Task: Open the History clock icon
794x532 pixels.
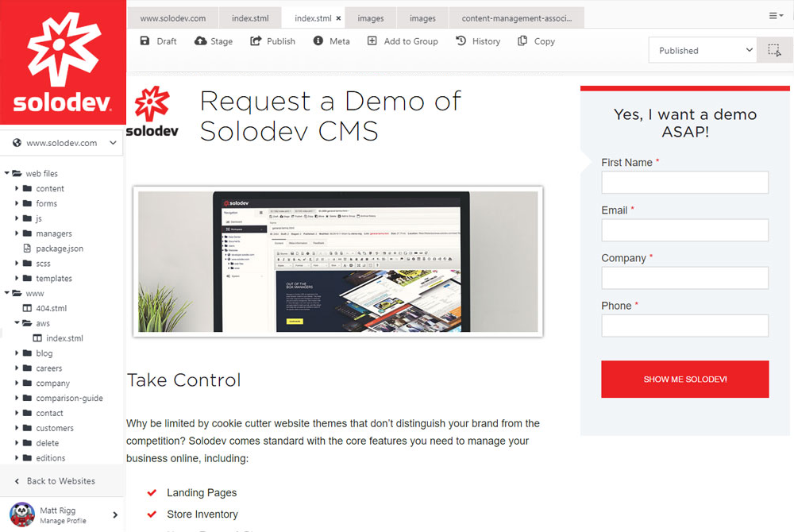Action: click(461, 40)
